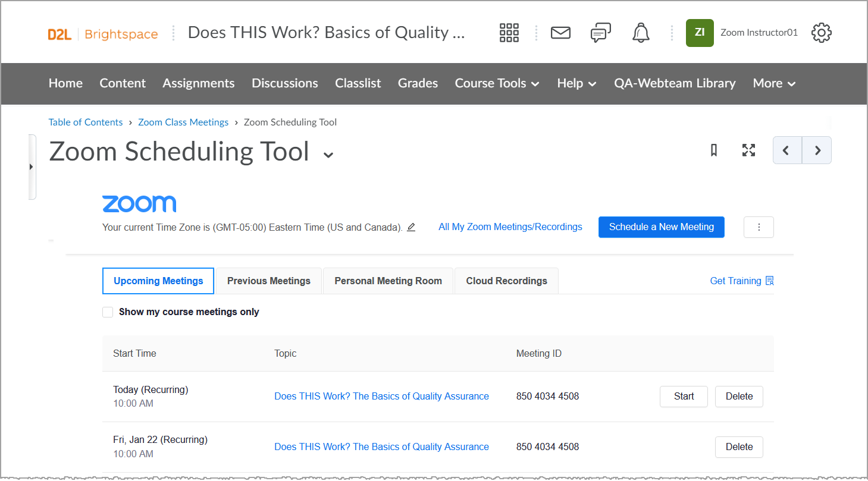Switch to the Personal Meeting Room tab

388,281
